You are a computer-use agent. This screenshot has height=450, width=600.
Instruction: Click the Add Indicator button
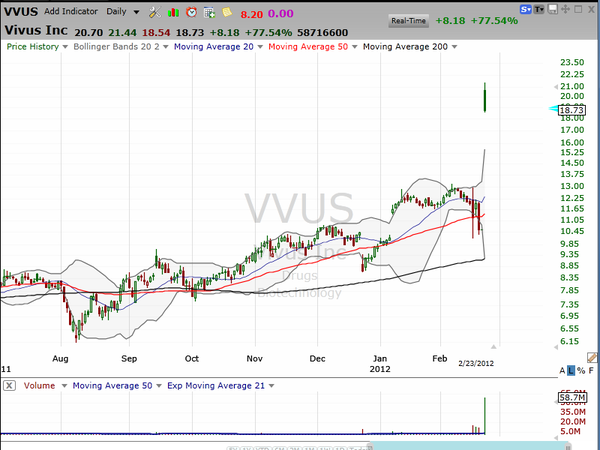point(71,11)
